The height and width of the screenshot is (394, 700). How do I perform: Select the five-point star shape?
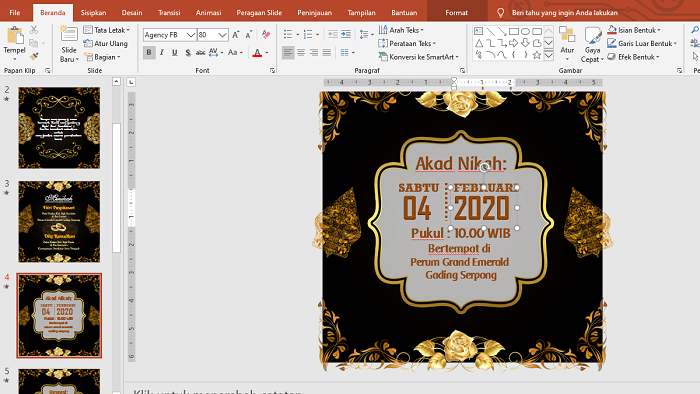tap(537, 55)
